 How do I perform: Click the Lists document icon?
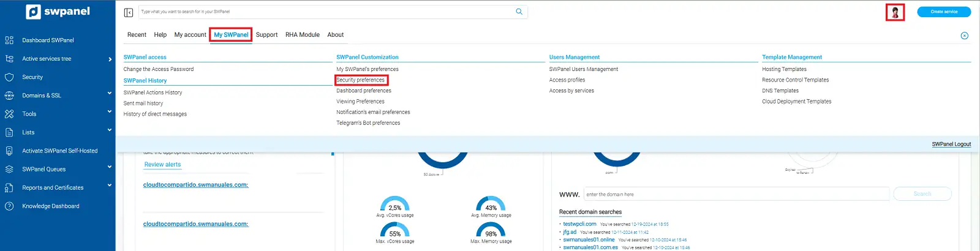tap(9, 132)
